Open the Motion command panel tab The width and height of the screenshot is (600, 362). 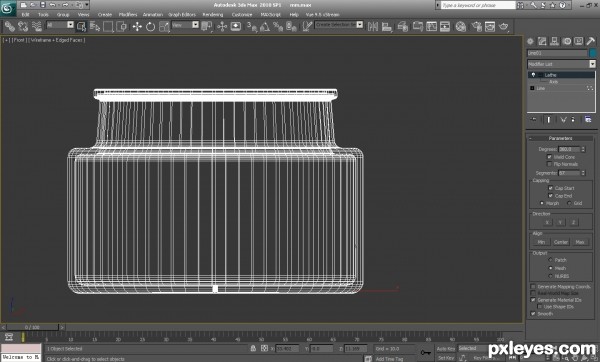[x=567, y=41]
